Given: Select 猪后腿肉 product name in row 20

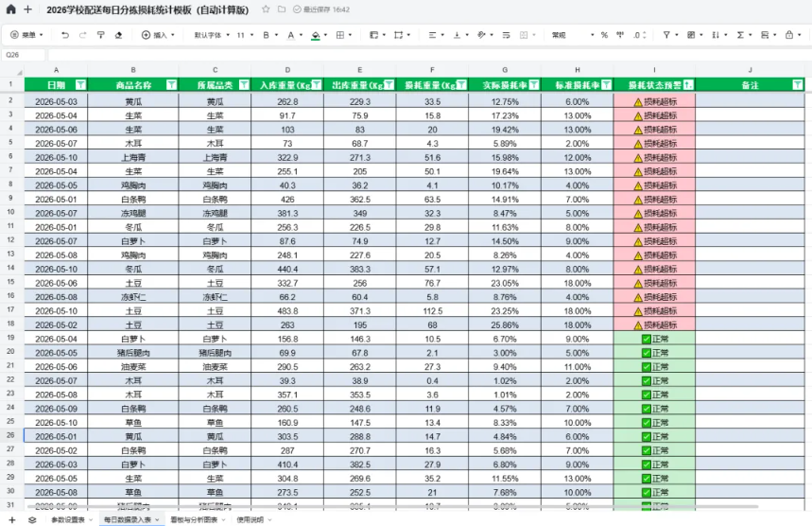Looking at the screenshot, I should 133,353.
